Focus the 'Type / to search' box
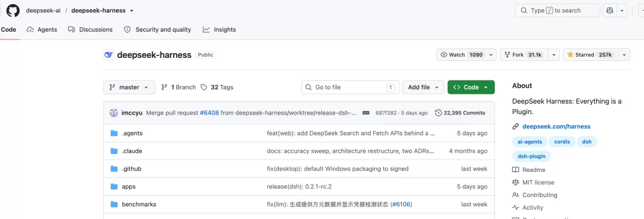The image size is (644, 219). pyautogui.click(x=558, y=10)
